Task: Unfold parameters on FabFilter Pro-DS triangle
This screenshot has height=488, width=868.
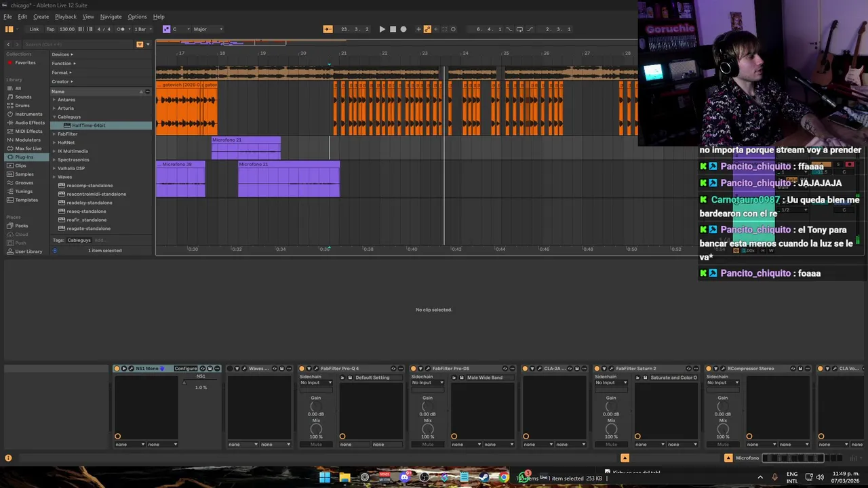Action: tap(420, 369)
